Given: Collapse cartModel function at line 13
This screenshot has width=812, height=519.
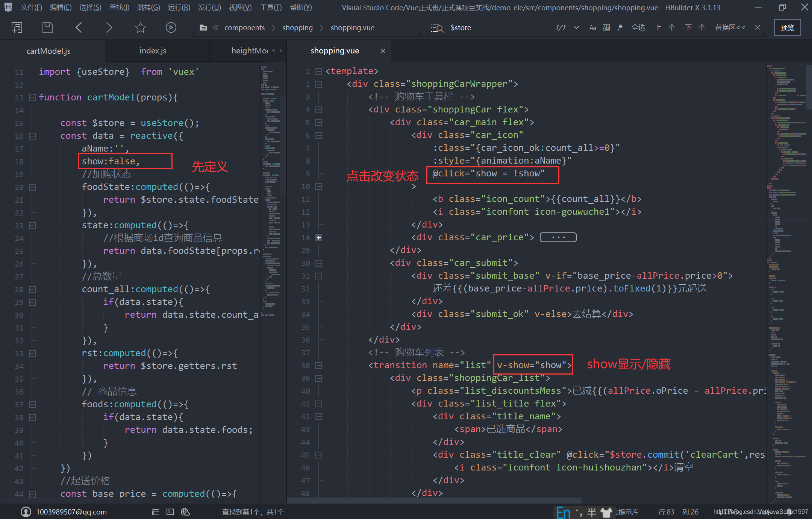Looking at the screenshot, I should (x=32, y=98).
